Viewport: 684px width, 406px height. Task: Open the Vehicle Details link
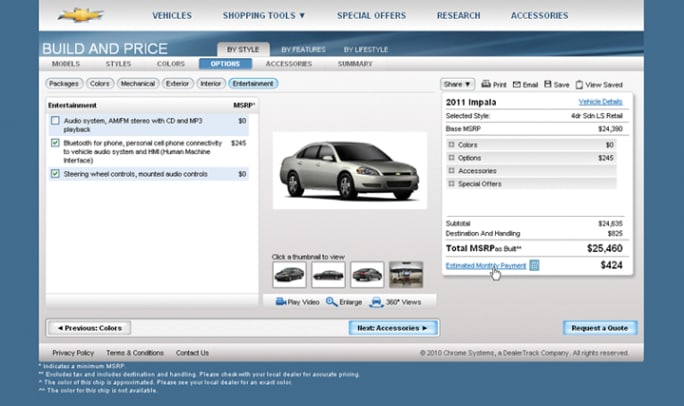(600, 102)
